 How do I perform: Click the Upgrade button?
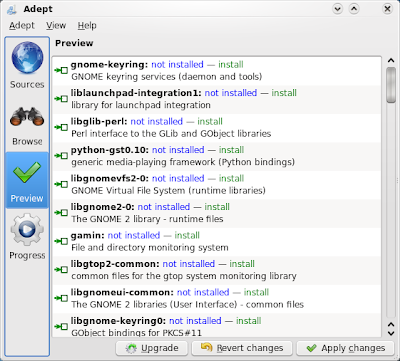152,348
